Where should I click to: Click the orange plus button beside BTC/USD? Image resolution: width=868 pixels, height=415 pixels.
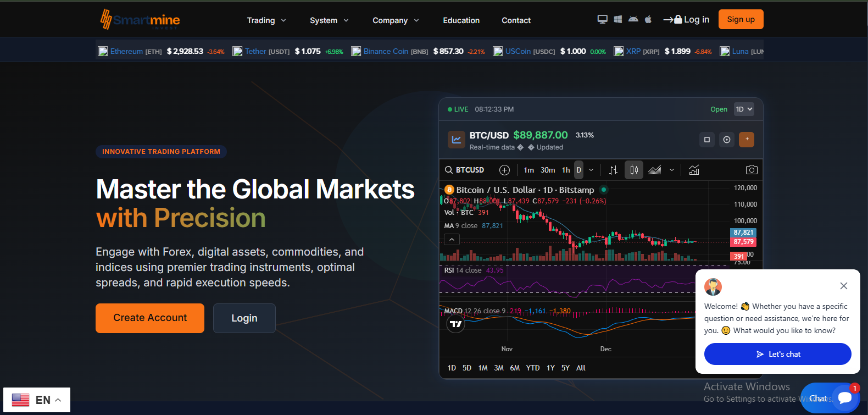pyautogui.click(x=746, y=140)
